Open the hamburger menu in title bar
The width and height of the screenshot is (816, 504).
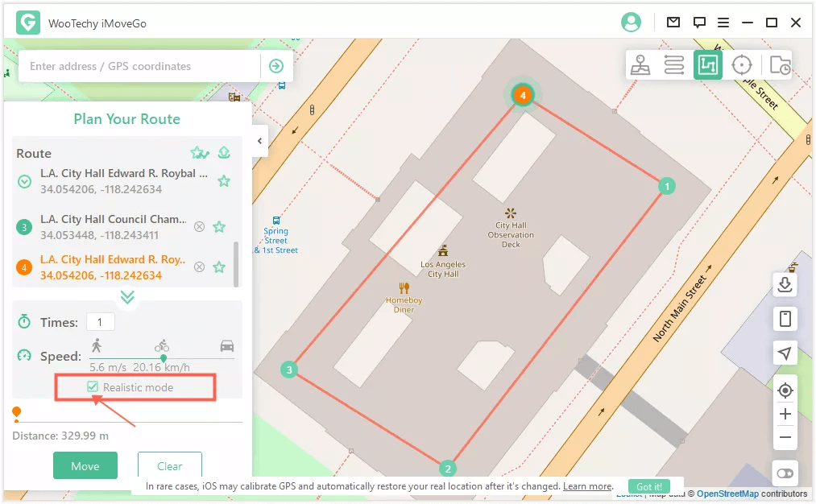[723, 22]
